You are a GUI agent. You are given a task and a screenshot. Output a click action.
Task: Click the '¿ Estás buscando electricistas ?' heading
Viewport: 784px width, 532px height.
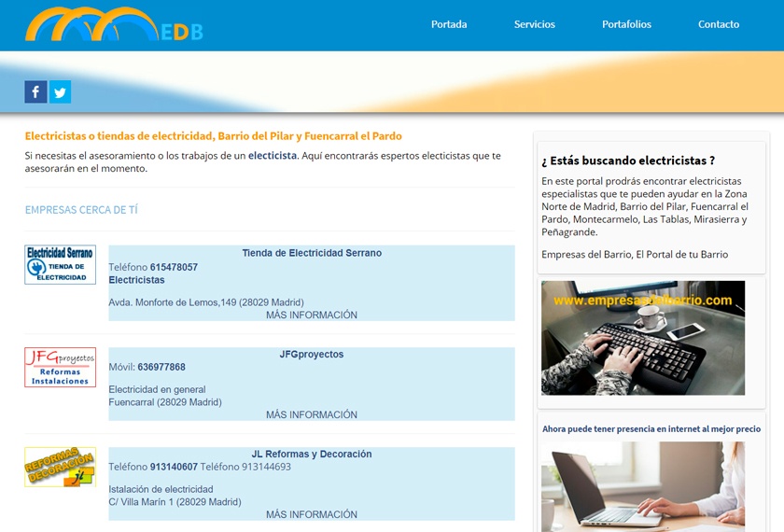point(628,161)
